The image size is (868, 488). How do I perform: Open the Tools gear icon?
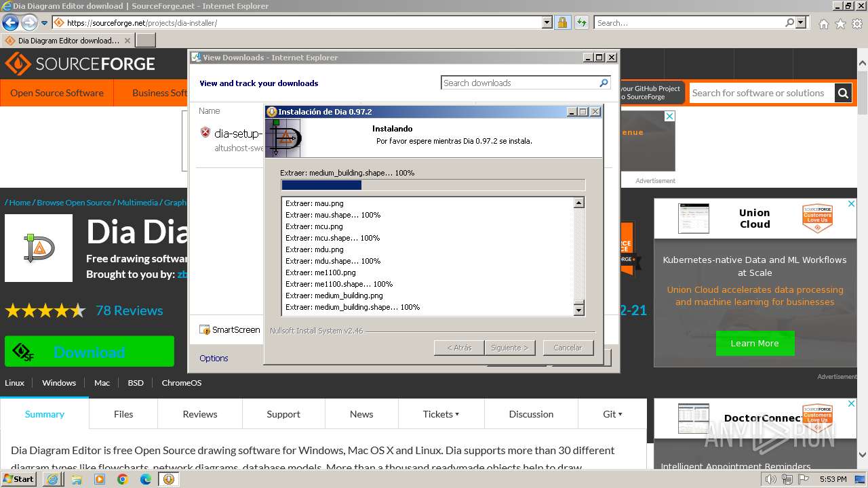point(857,24)
